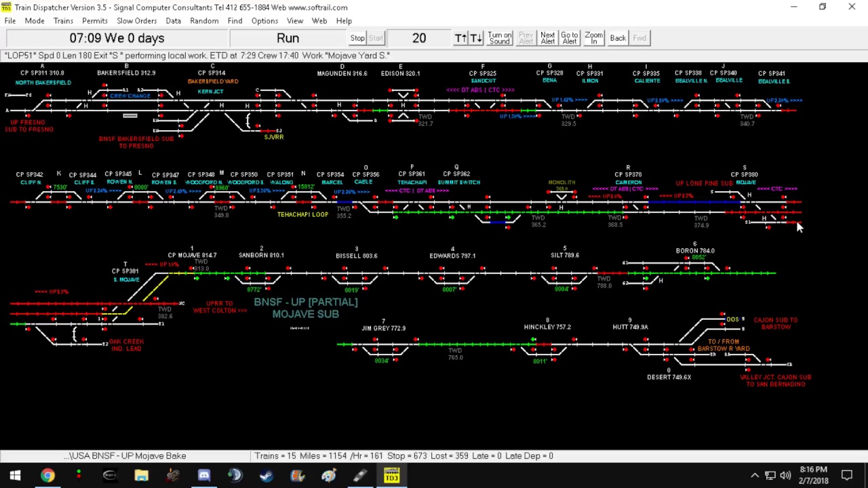Viewport: 868px width, 488px height.
Task: Click the T down-arrow speed button
Action: 476,38
